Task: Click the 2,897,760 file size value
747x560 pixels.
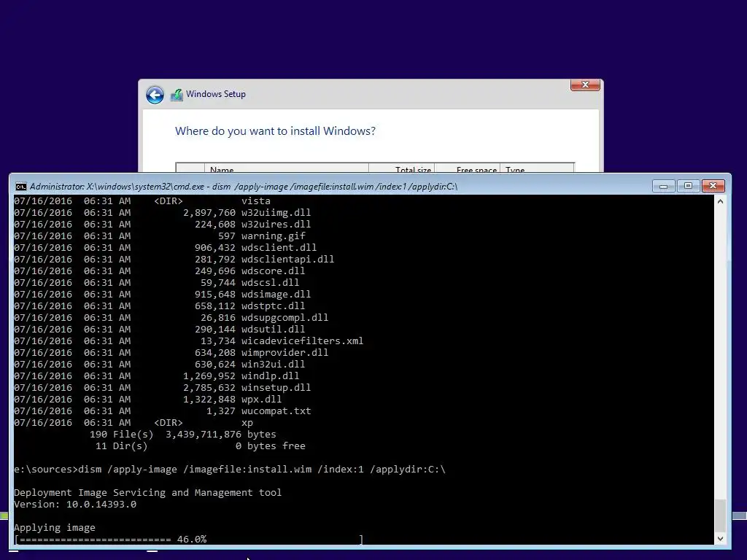Action: [x=209, y=212]
